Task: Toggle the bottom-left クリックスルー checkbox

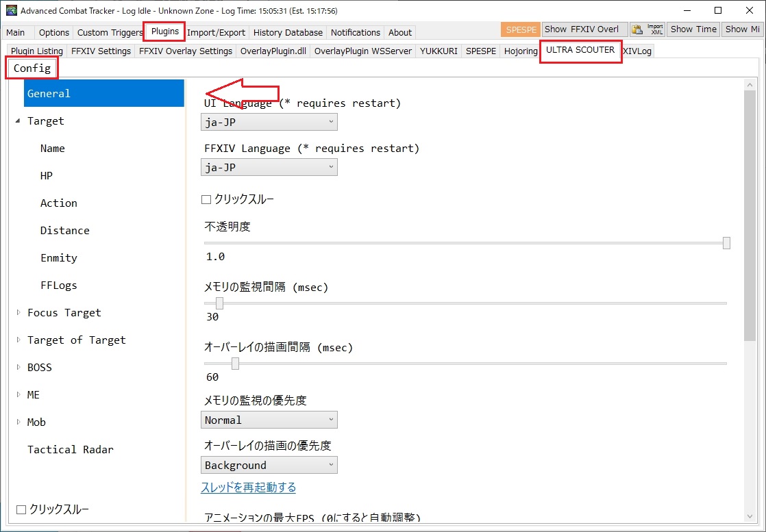Action: point(21,509)
